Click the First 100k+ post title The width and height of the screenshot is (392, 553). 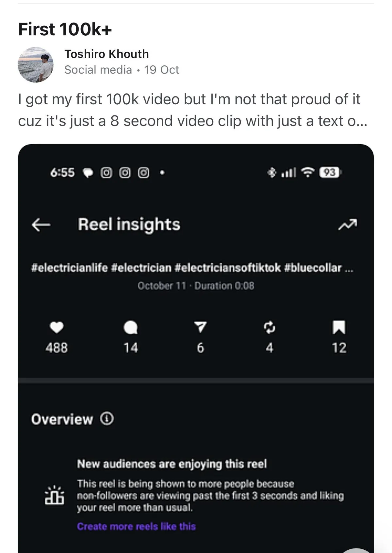65,29
